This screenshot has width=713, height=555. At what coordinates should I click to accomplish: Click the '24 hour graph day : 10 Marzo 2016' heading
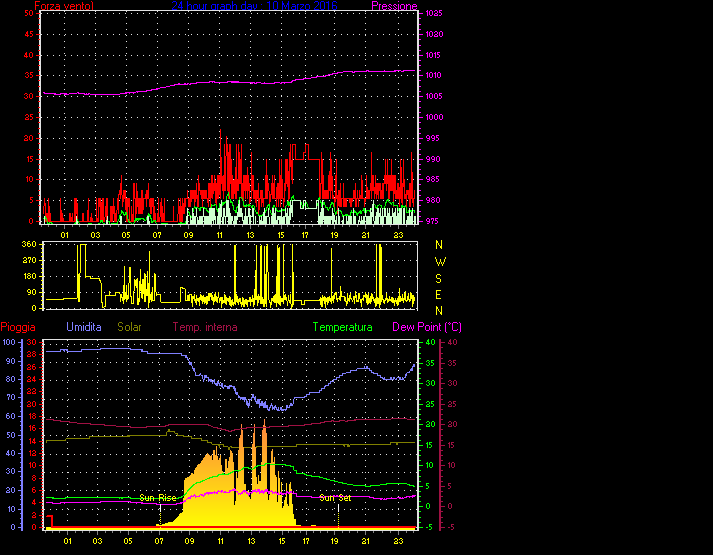point(255,6)
